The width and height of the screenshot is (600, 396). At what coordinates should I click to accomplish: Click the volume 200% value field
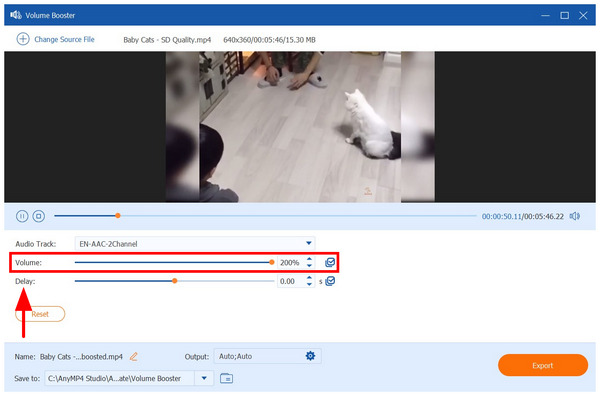coord(291,262)
